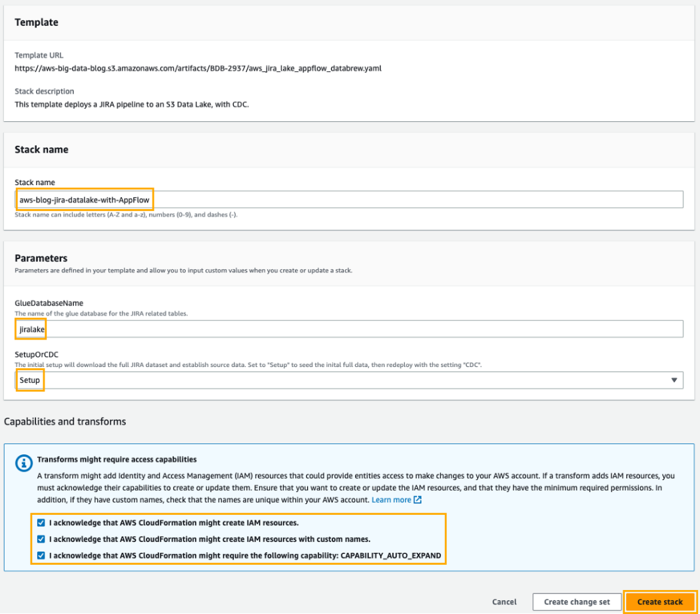Click the Template section heading
Viewport: 700px width, 614px height.
37,23
